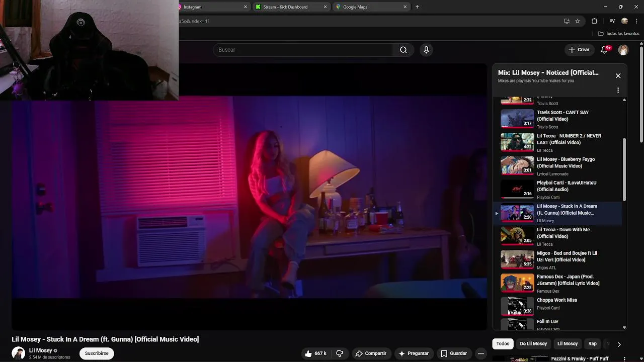644x362 pixels.
Task: Save the video with Guardar
Action: tap(454, 353)
